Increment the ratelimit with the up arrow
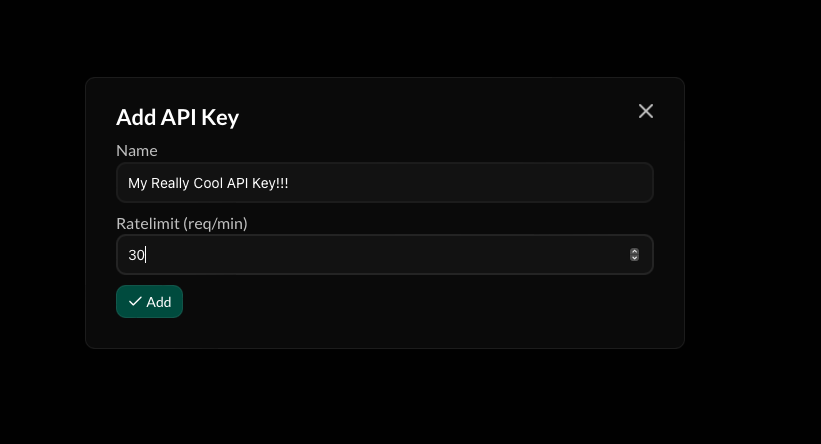The height and width of the screenshot is (444, 821). click(634, 252)
